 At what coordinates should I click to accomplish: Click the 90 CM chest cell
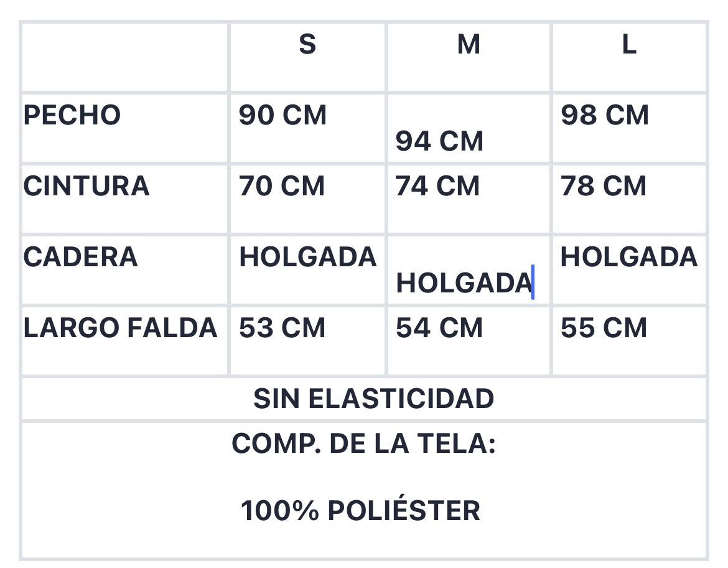[307, 129]
